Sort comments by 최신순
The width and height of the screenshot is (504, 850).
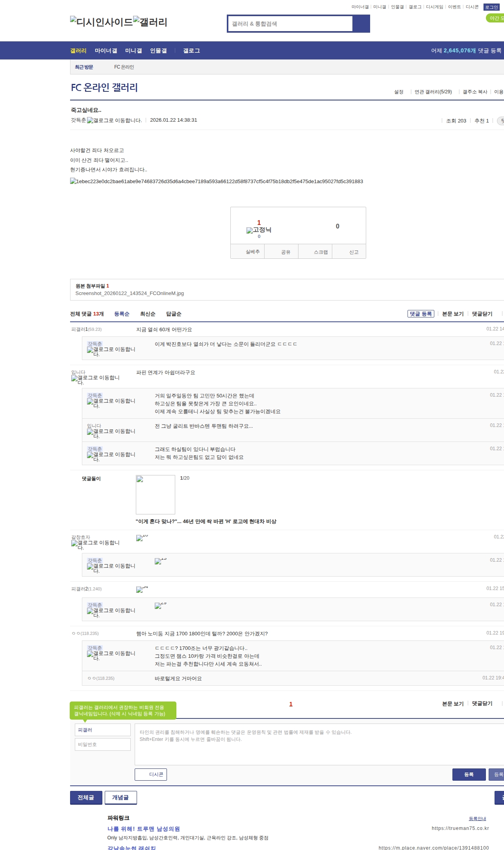[x=148, y=314]
